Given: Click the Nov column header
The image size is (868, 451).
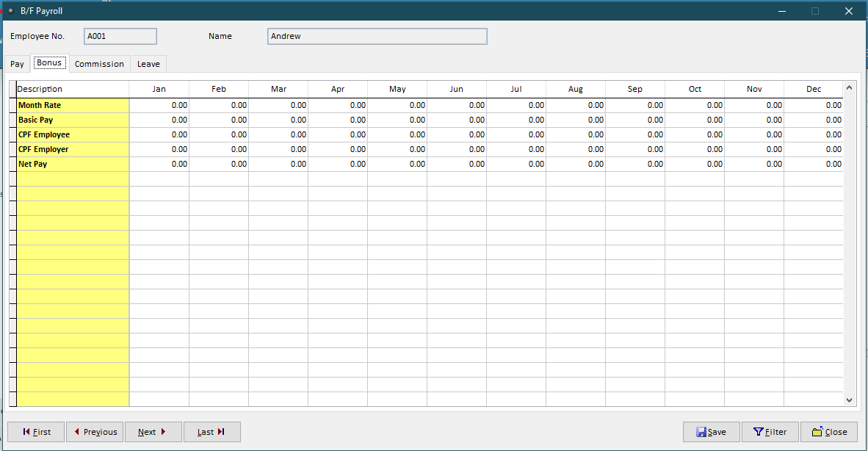Looking at the screenshot, I should pos(754,89).
